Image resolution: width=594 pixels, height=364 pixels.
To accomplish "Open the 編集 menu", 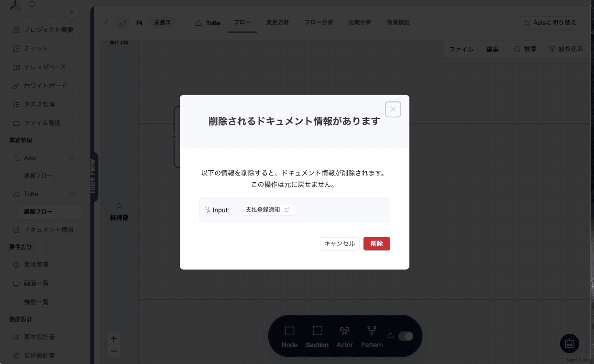I will (x=493, y=49).
